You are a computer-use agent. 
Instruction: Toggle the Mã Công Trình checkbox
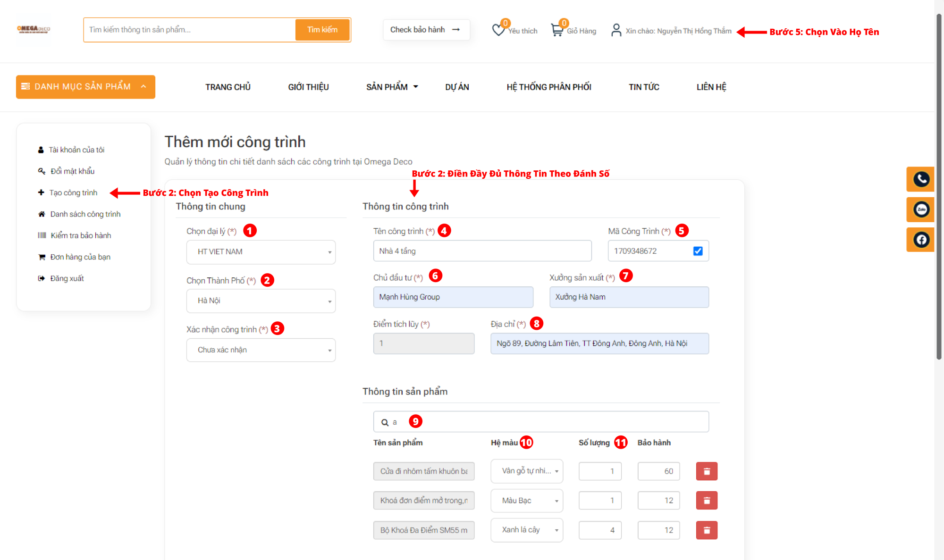point(698,251)
